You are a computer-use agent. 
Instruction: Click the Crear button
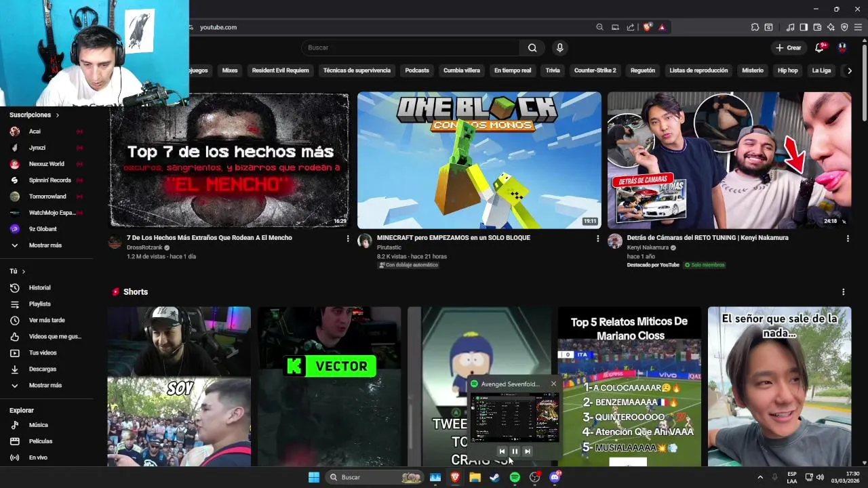(789, 47)
